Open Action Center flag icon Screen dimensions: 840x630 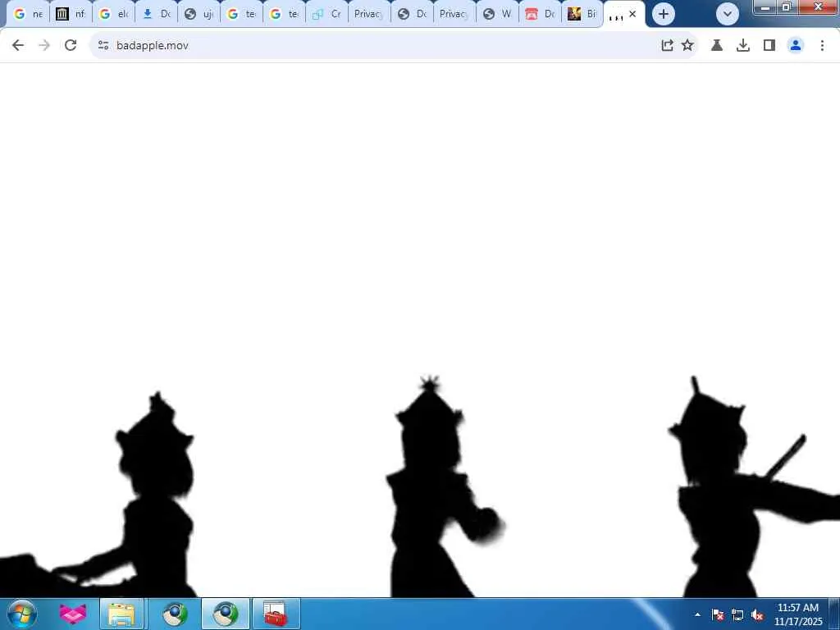pos(718,615)
